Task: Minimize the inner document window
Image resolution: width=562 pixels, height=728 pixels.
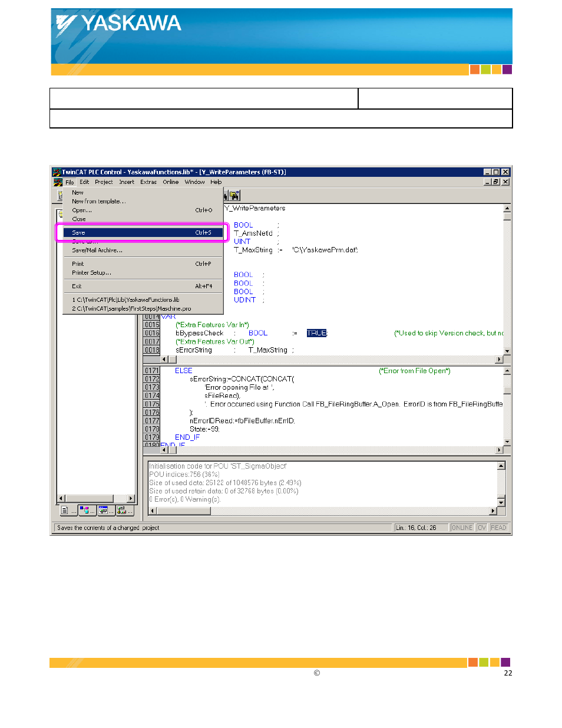Action: pos(488,182)
